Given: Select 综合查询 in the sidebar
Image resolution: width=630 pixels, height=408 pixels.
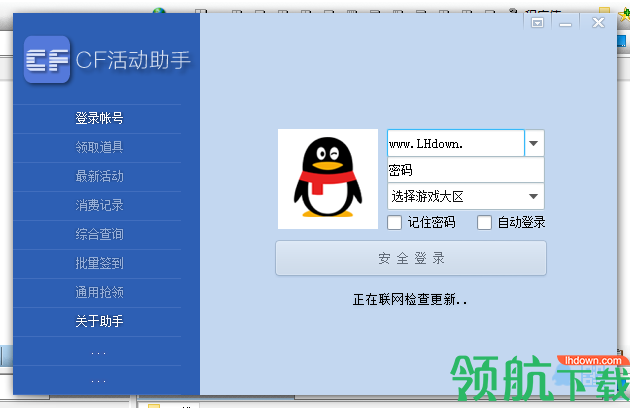Looking at the screenshot, I should tap(99, 234).
